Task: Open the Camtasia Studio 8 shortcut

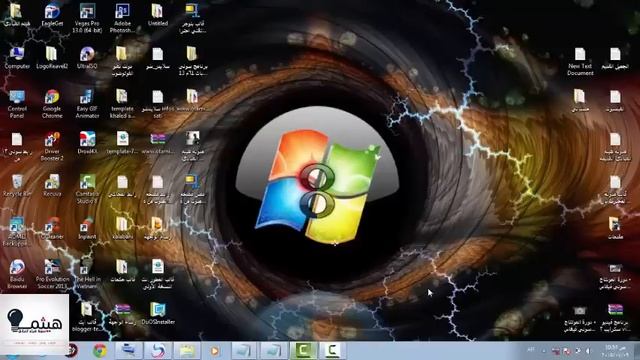Action: (87, 189)
